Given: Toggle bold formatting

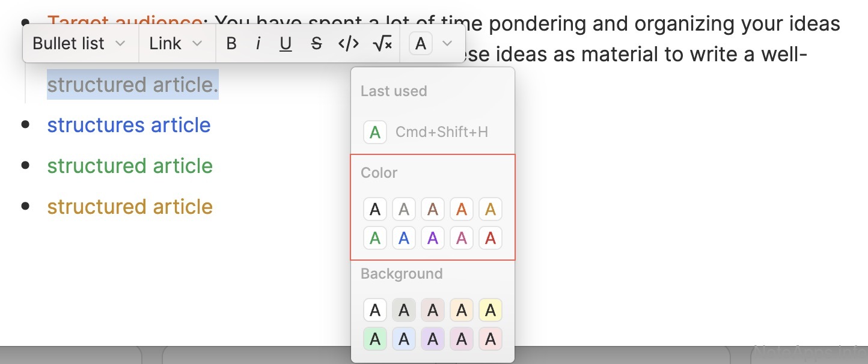Looking at the screenshot, I should click(231, 44).
